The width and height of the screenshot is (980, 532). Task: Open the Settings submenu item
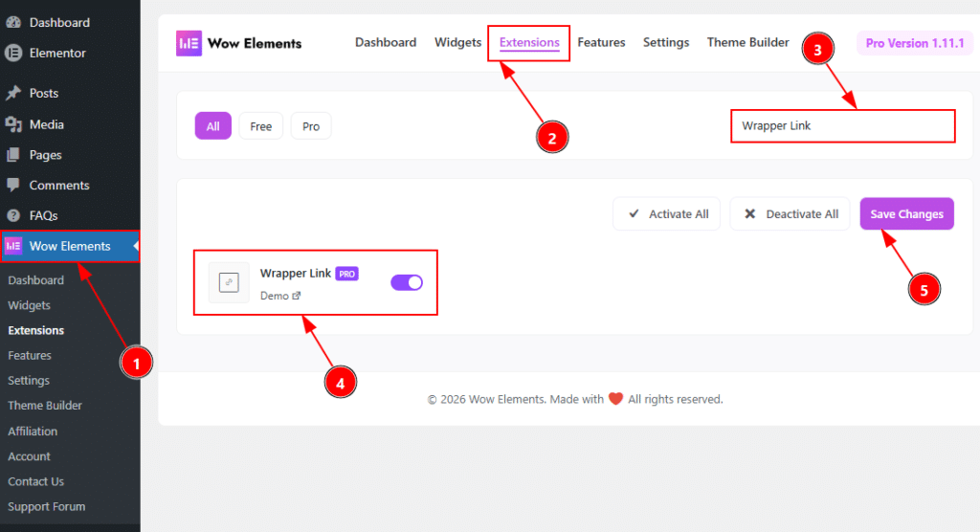[28, 380]
